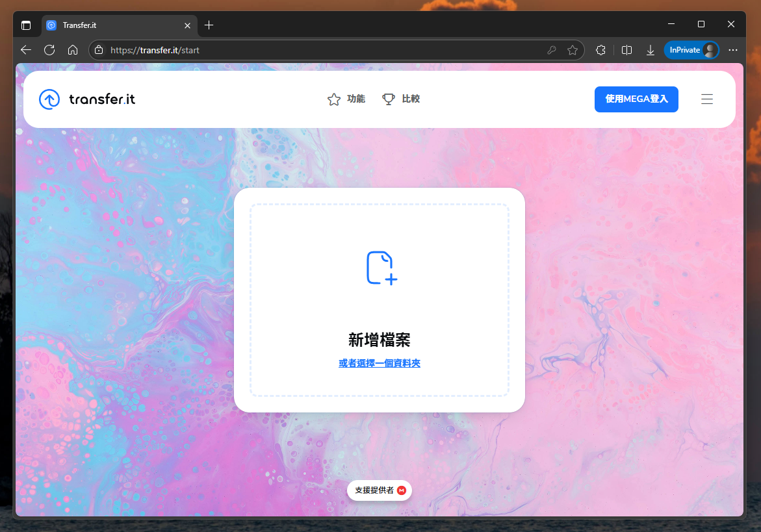Open the 比較 comparison menu item

[x=401, y=99]
